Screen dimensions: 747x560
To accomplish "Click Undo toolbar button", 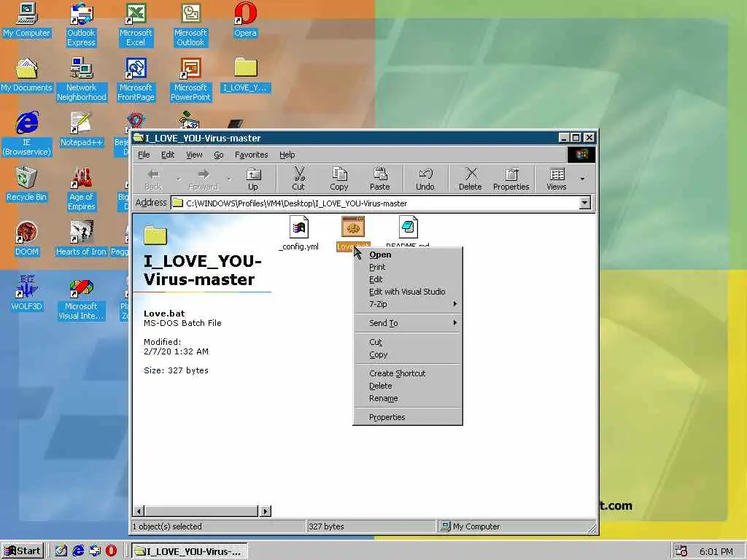I will coord(425,179).
